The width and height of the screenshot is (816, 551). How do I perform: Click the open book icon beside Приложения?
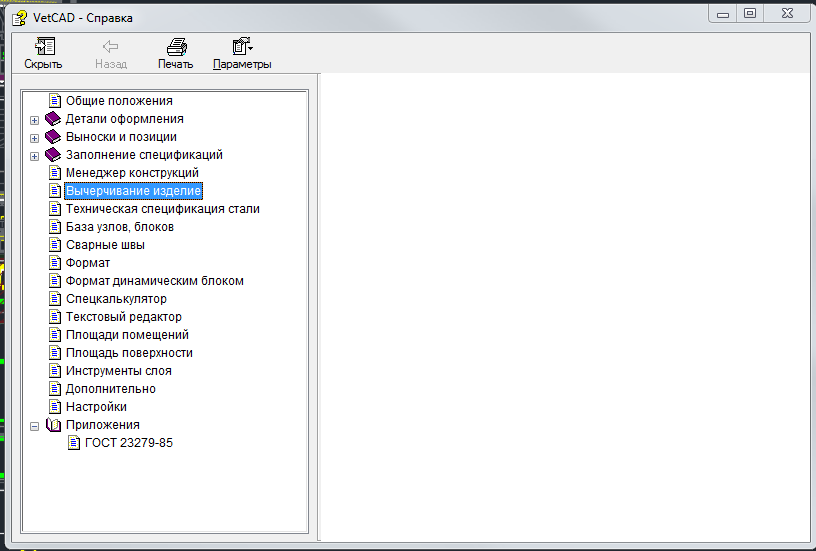(x=54, y=425)
